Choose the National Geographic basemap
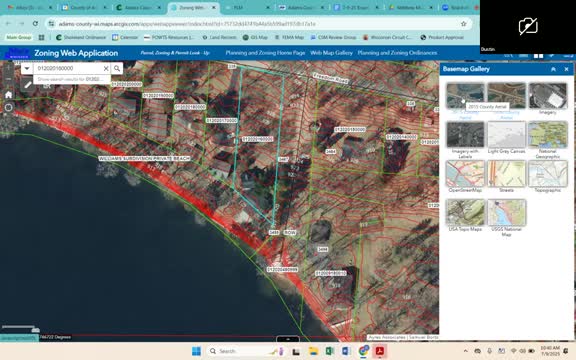This screenshot has width=576, height=360. 547,135
